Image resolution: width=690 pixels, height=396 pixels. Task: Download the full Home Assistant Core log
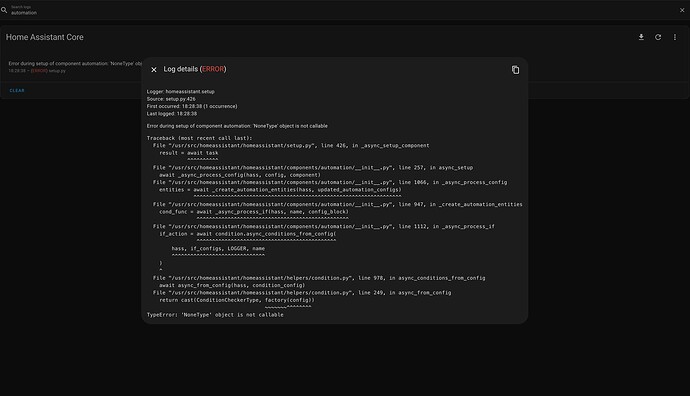(x=641, y=37)
